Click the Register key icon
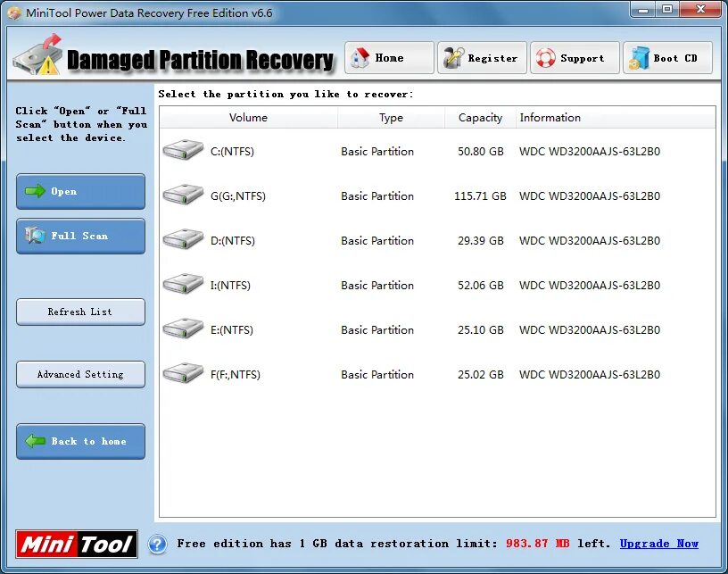The image size is (728, 574). (x=453, y=58)
